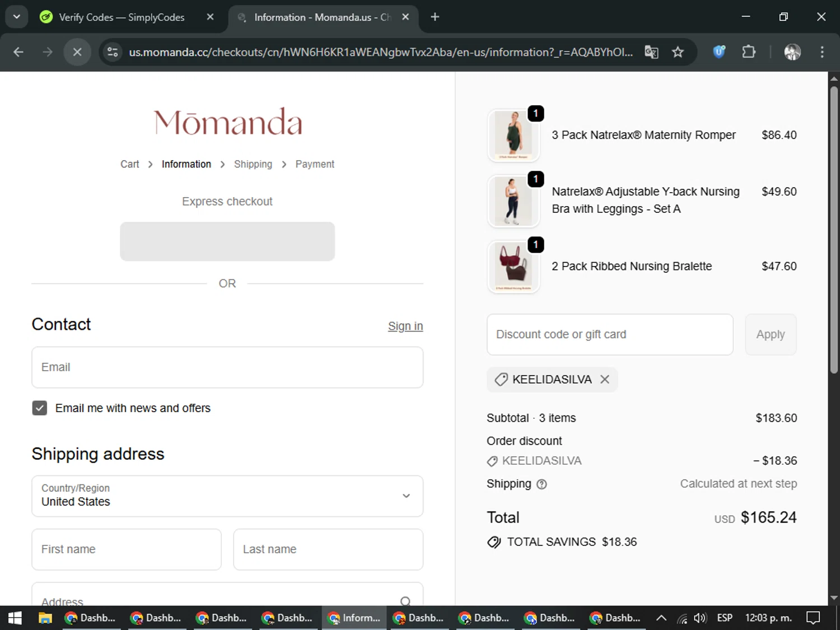Click the Maternity Romper product thumbnail

pos(514,135)
